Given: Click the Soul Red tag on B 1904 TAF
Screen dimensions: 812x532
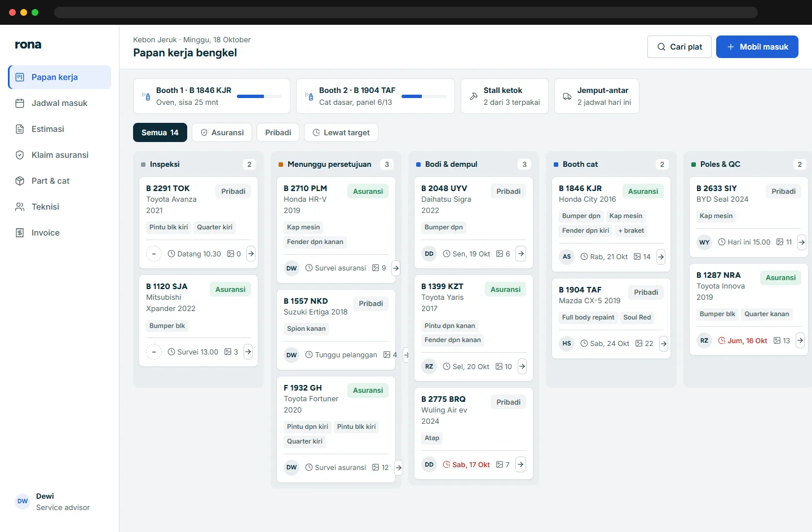Looking at the screenshot, I should pos(637,317).
